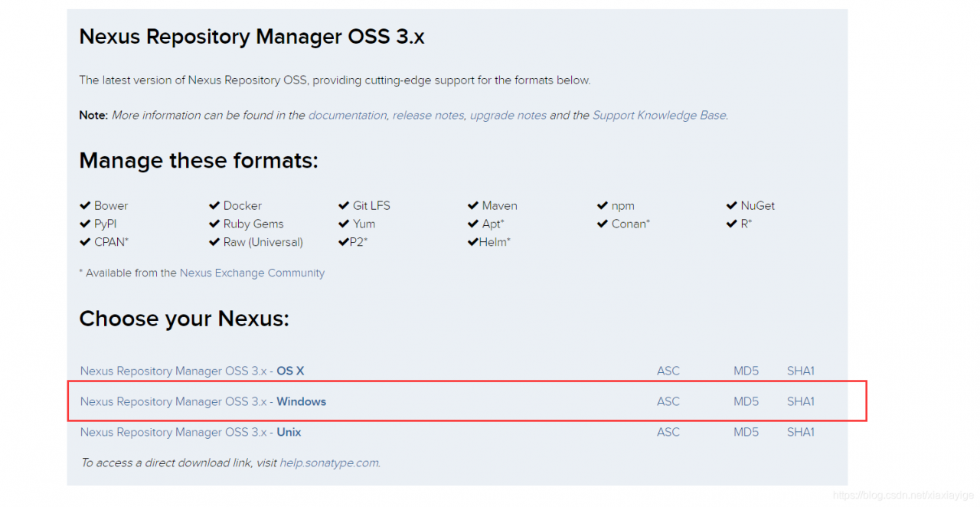Select the Conan* format text

pyautogui.click(x=631, y=224)
